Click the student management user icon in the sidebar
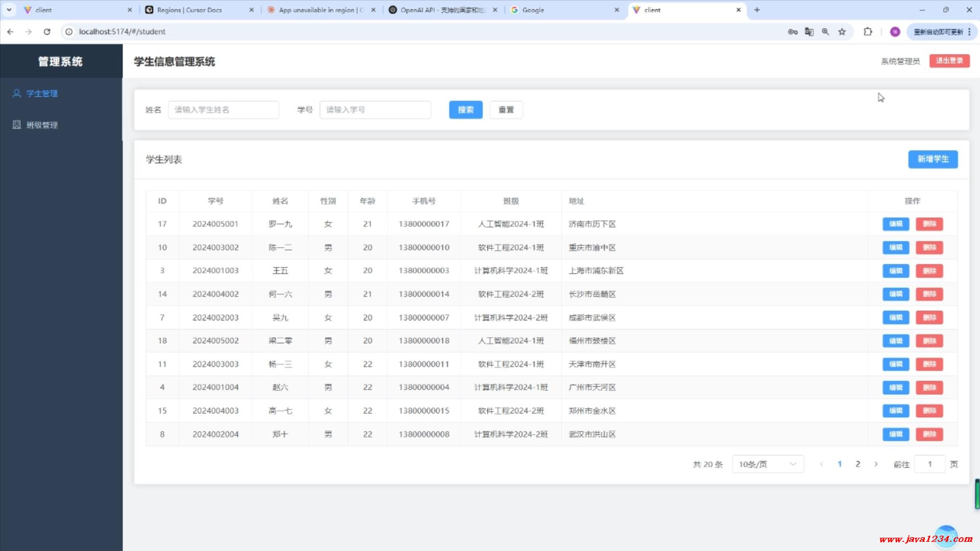Viewport: 980px width, 551px height. pyautogui.click(x=16, y=93)
